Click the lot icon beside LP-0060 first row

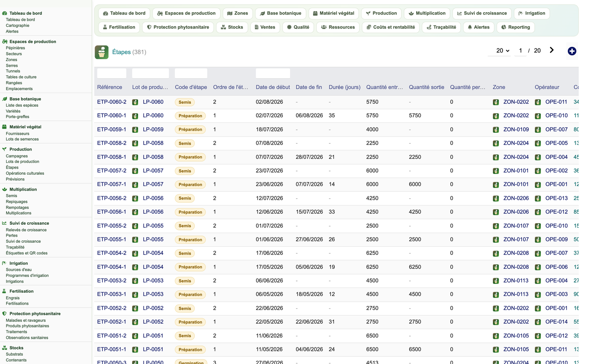135,102
